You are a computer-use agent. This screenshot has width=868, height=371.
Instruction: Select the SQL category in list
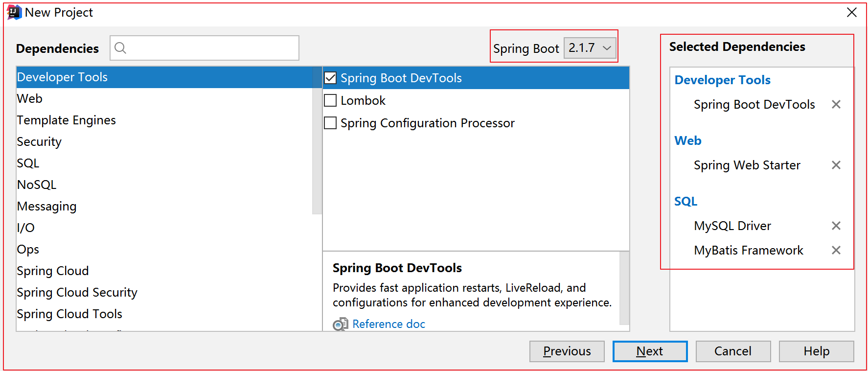164,163
